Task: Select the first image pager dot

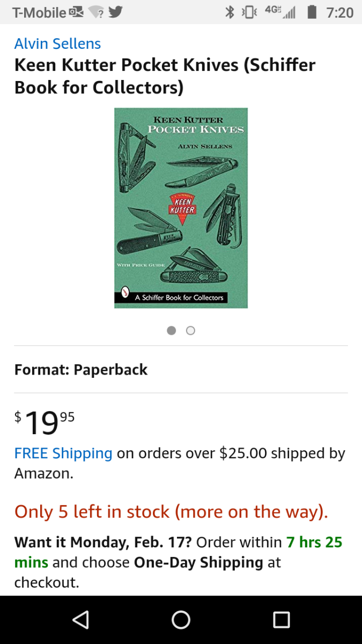Action: click(172, 331)
